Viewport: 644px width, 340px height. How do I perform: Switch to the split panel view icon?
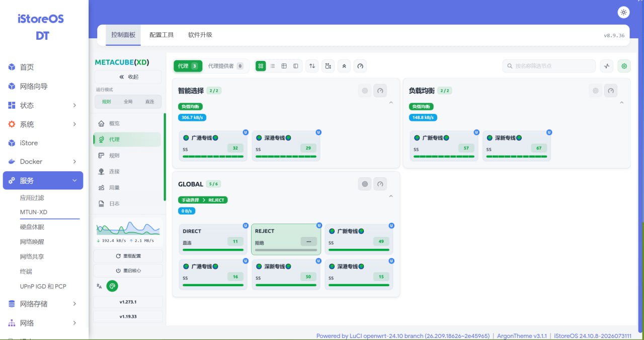point(295,66)
